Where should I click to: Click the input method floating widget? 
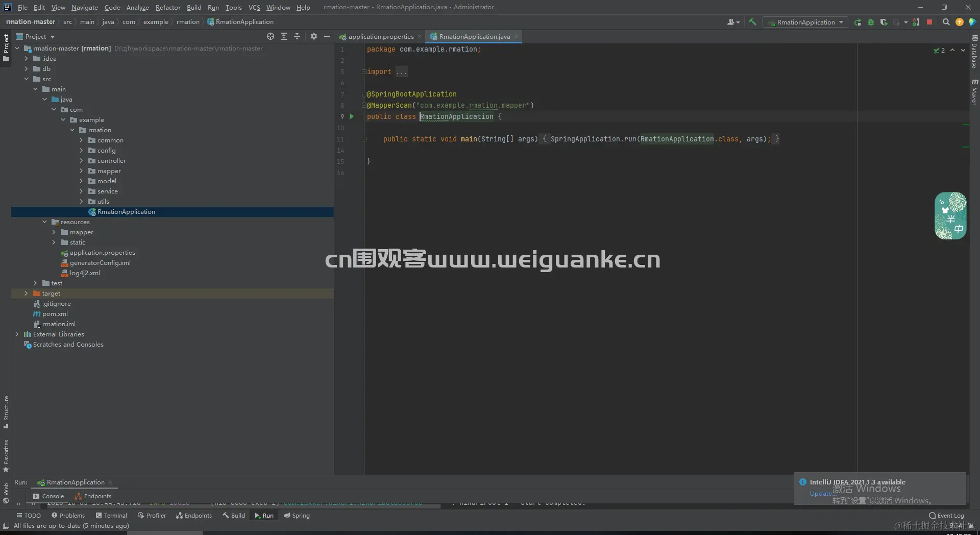point(950,215)
